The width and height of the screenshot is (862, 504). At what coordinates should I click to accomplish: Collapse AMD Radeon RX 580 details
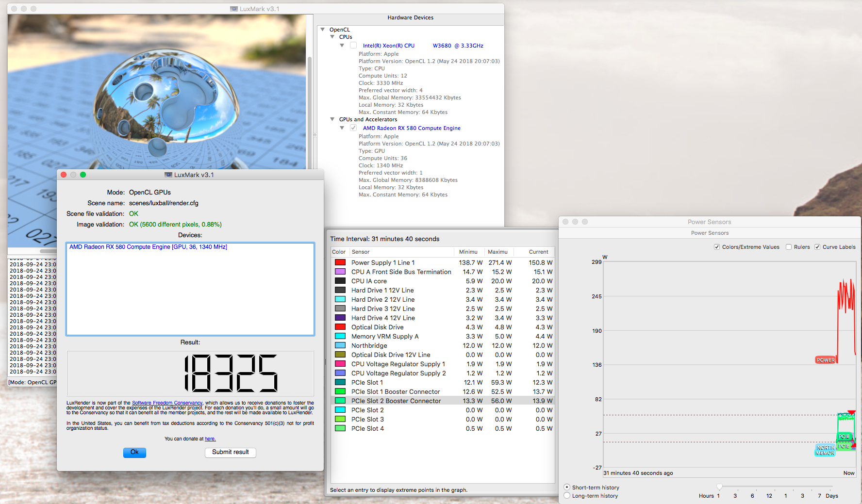click(342, 128)
